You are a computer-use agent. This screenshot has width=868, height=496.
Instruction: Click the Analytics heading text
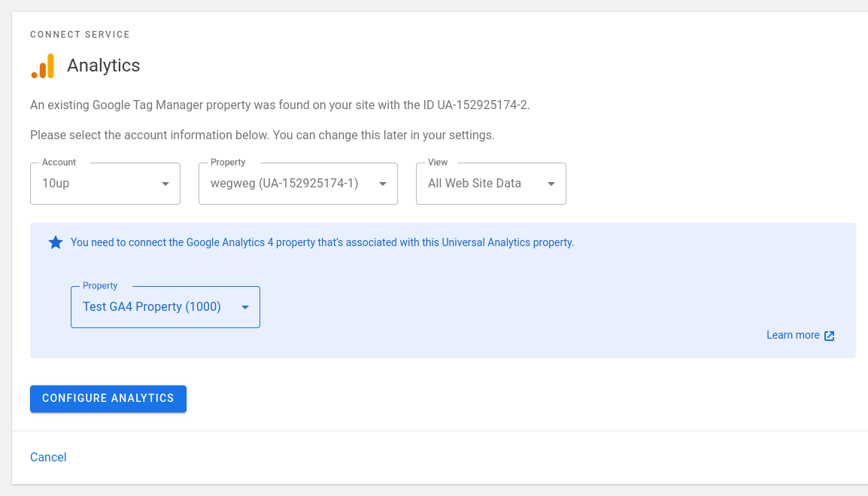coord(104,65)
